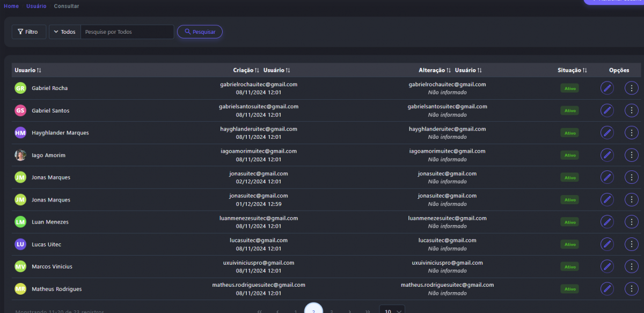This screenshot has width=644, height=313.
Task: Click the Ativo badge for Gabriel Rocha
Action: tap(569, 88)
